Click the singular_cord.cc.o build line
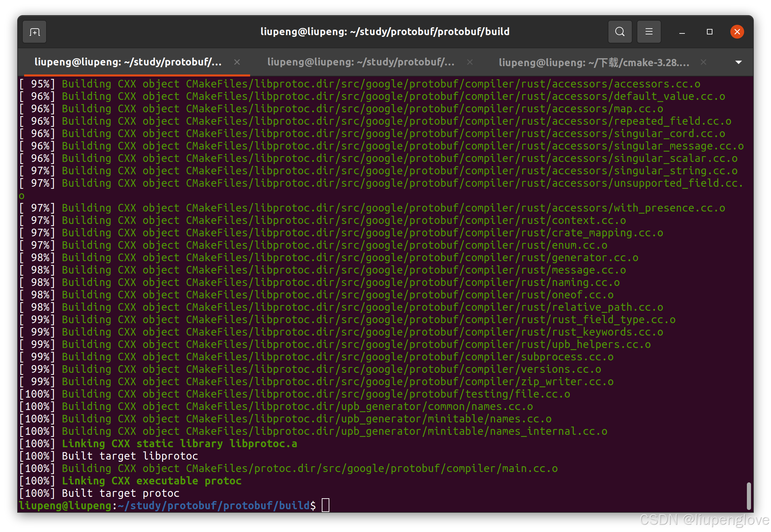The image size is (771, 532). [x=372, y=133]
